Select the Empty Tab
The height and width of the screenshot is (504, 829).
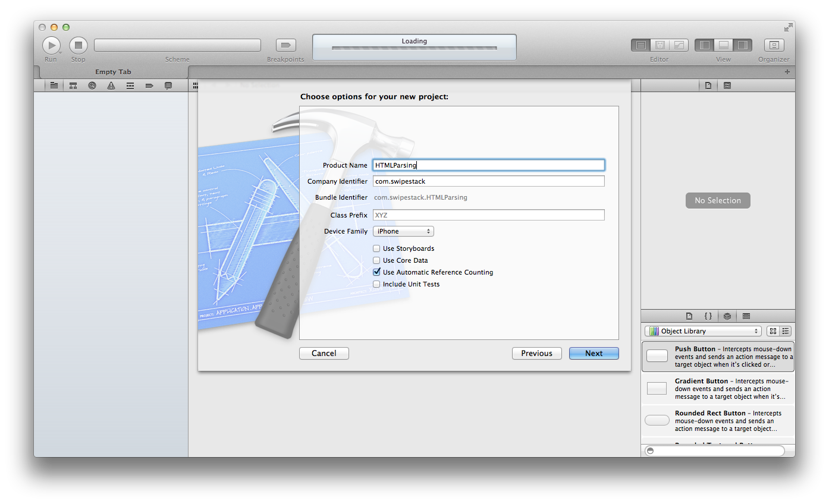pyautogui.click(x=113, y=71)
